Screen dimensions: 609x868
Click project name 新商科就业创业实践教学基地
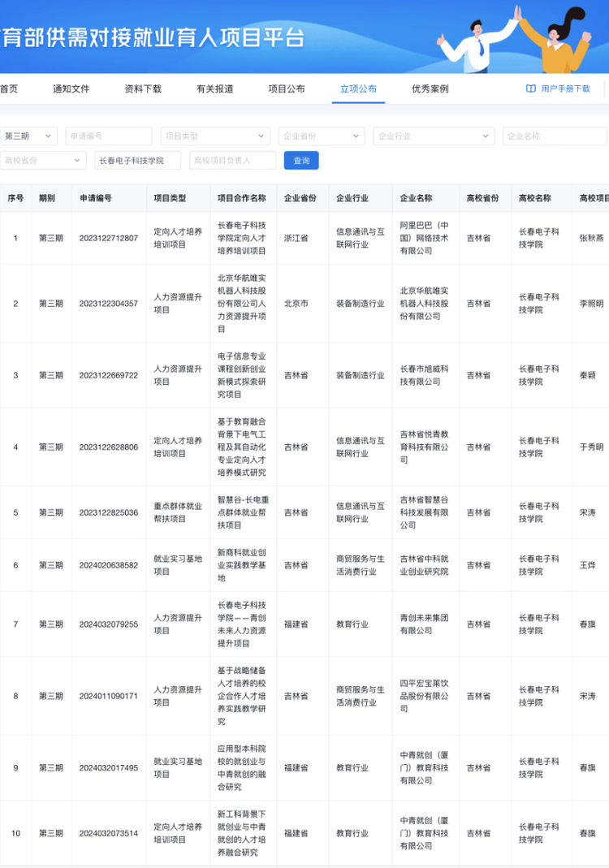241,565
